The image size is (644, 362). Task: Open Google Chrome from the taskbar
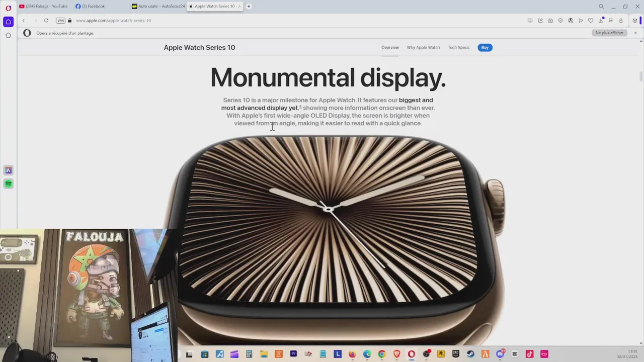pyautogui.click(x=382, y=354)
